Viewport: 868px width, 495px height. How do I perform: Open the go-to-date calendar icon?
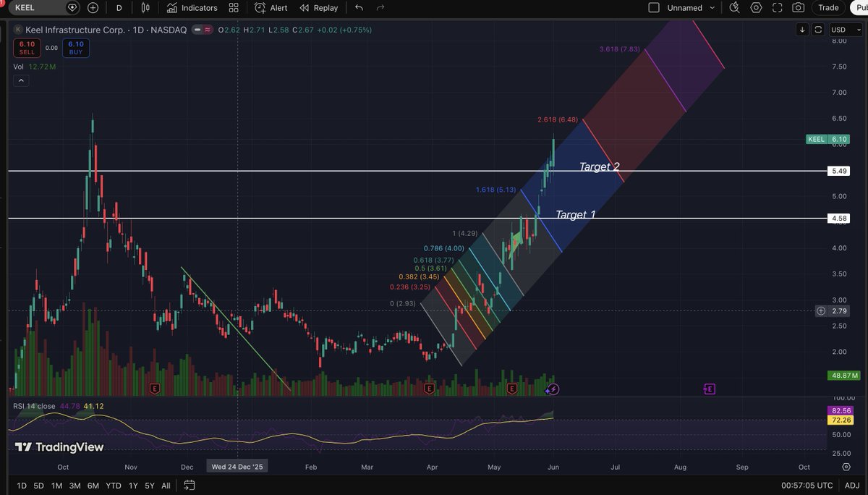[x=189, y=486]
